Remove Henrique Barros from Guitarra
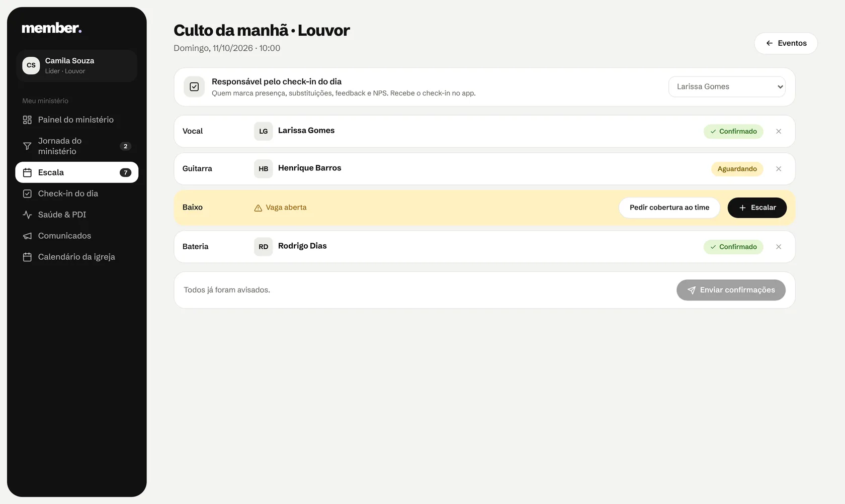The height and width of the screenshot is (504, 845). [x=779, y=169]
